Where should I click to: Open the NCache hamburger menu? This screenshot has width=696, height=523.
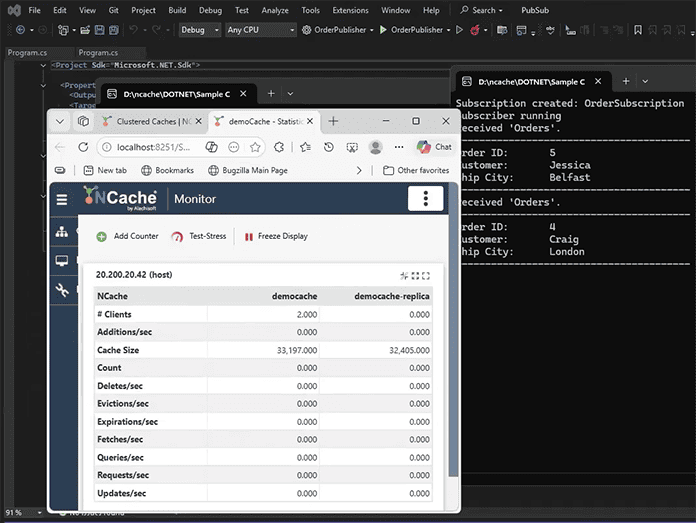point(62,199)
